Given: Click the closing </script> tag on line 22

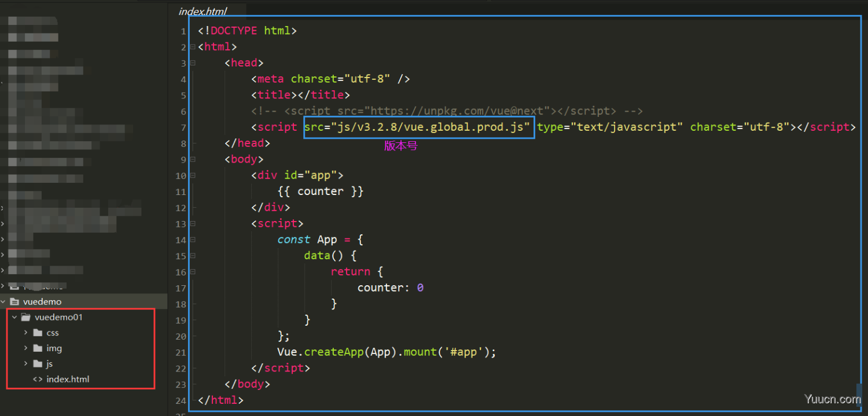Looking at the screenshot, I should click(x=281, y=368).
